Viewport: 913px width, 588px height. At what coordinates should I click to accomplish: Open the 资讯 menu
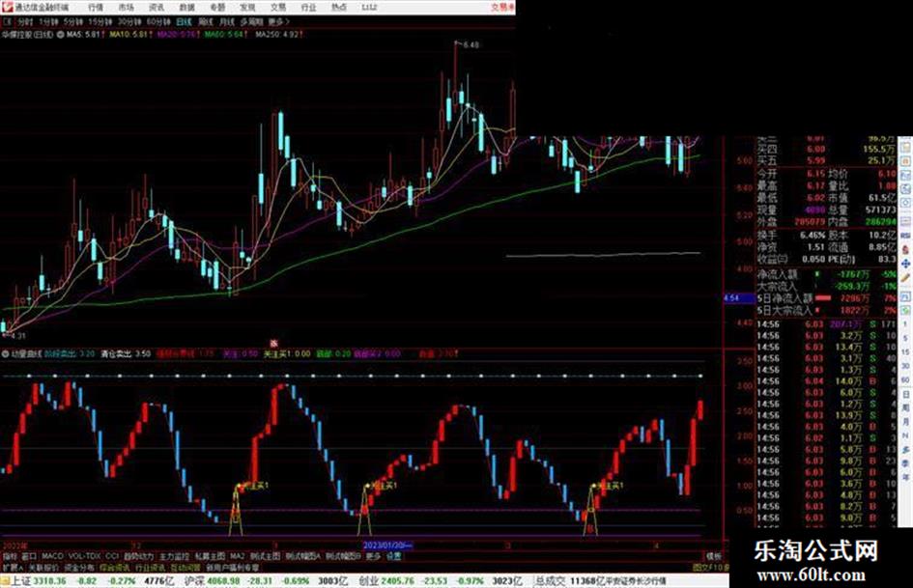tap(157, 8)
